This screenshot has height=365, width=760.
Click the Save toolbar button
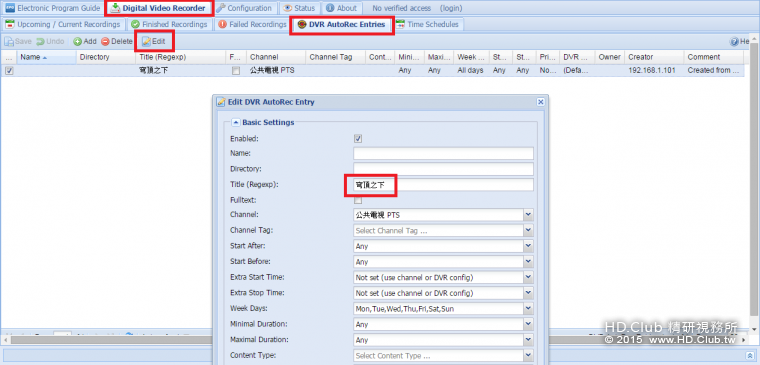(18, 42)
